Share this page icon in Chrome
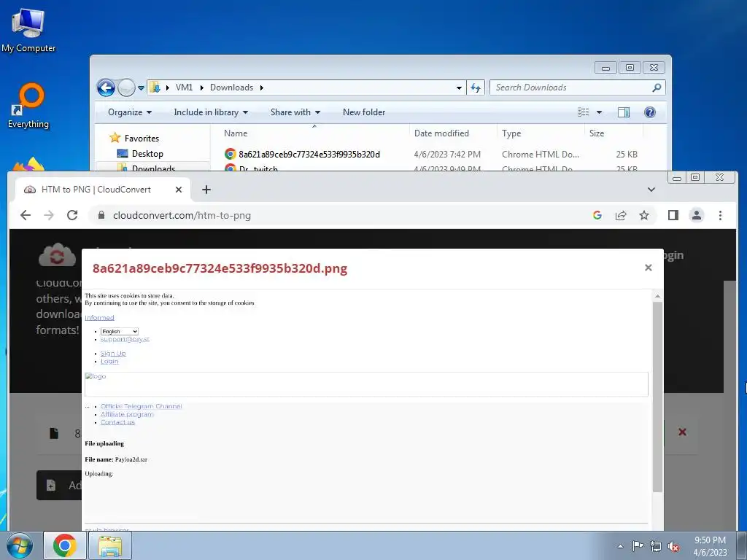This screenshot has width=747, height=560. point(621,215)
